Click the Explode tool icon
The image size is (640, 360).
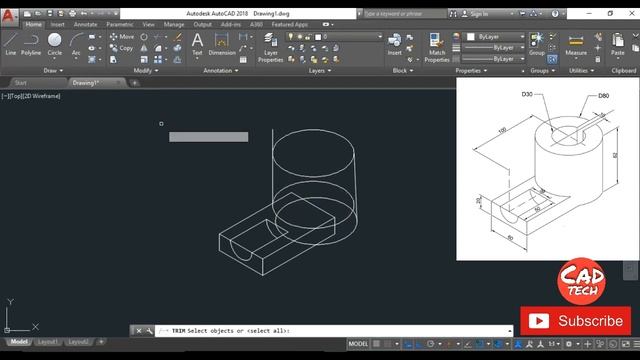[x=177, y=48]
